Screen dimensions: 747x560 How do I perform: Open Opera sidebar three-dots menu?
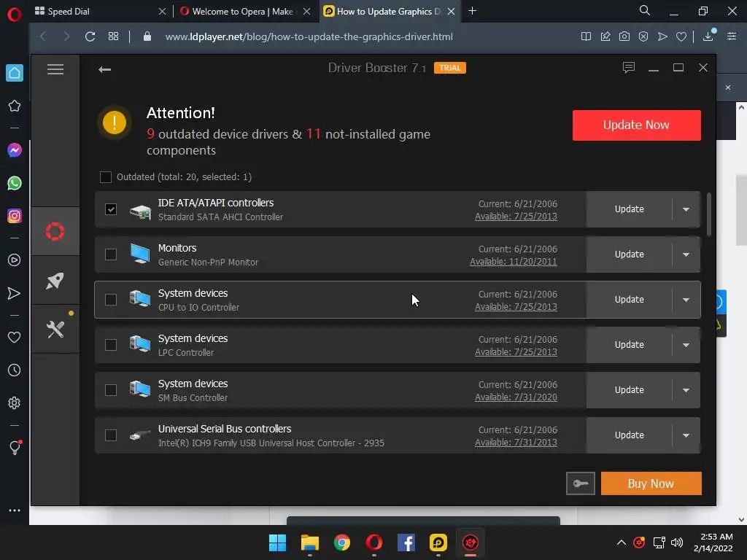[15, 510]
